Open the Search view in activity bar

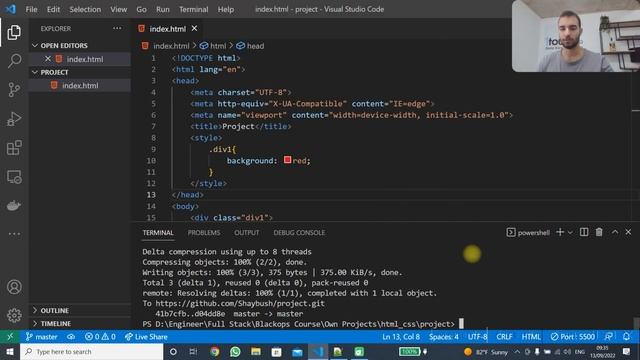click(x=14, y=61)
